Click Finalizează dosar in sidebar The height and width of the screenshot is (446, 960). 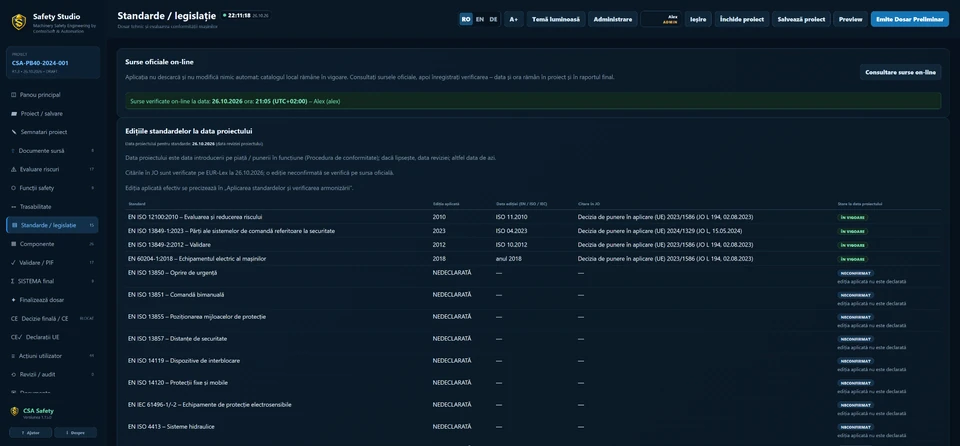[52, 300]
